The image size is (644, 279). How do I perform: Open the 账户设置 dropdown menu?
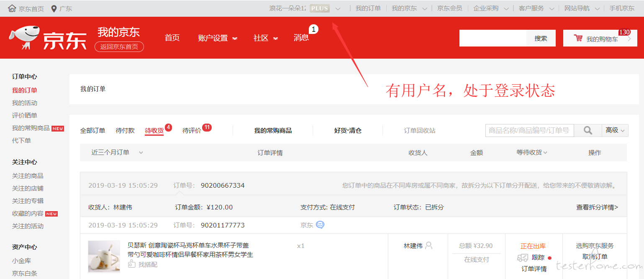click(218, 38)
